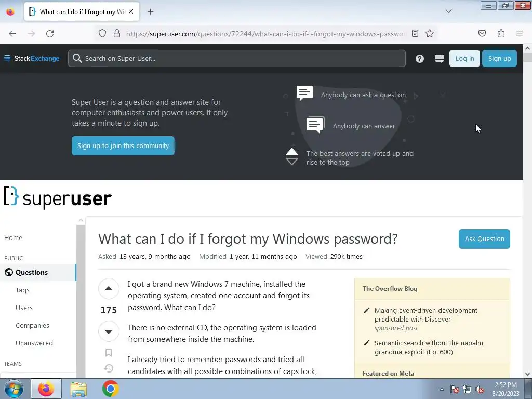
Task: Open the post activity history icon
Action: 109,368
